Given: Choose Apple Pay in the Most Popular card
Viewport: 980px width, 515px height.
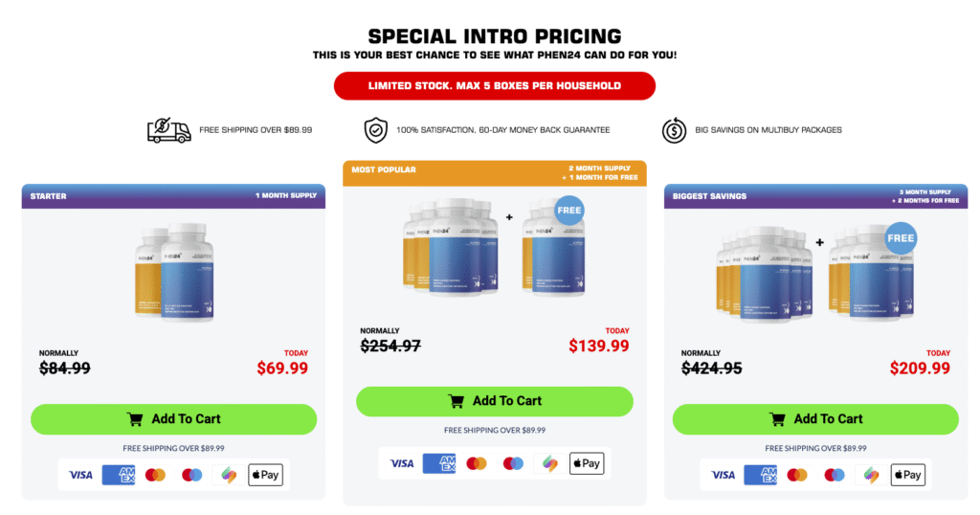Looking at the screenshot, I should click(x=586, y=463).
